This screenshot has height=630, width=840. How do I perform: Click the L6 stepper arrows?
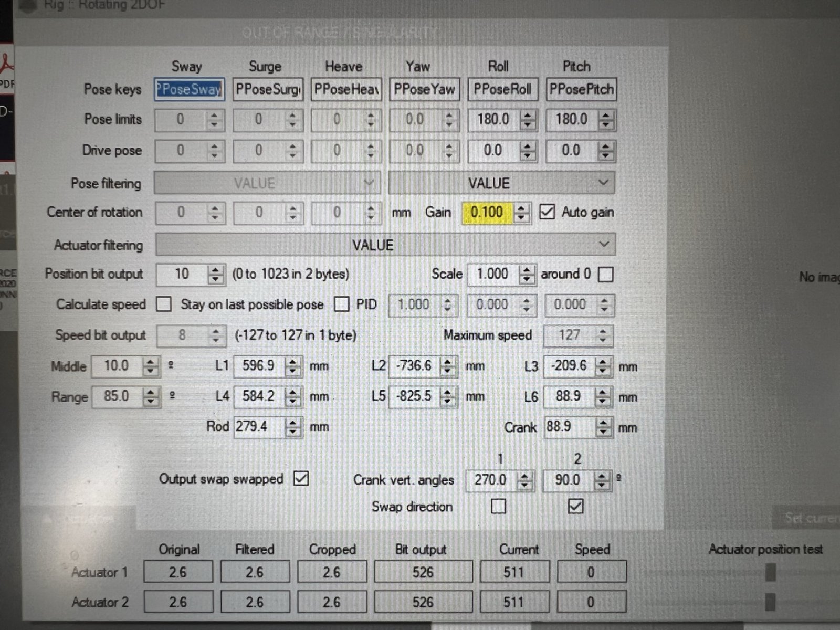pyautogui.click(x=603, y=396)
